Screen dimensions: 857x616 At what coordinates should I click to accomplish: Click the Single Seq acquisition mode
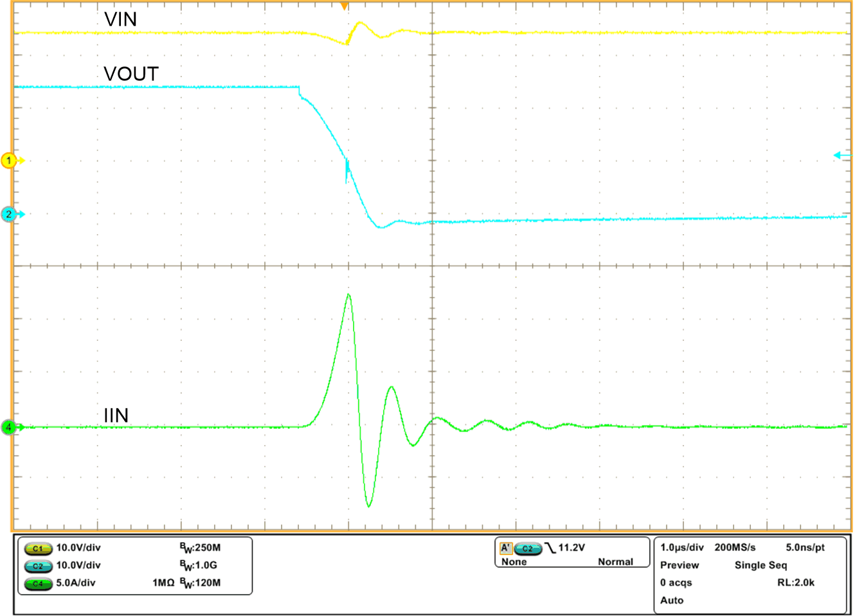(761, 565)
